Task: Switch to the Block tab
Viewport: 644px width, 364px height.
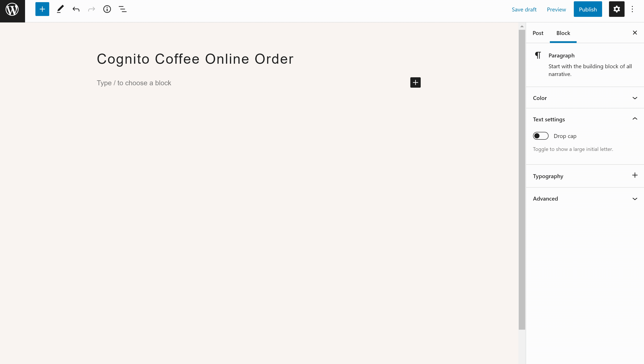Action: click(x=563, y=33)
